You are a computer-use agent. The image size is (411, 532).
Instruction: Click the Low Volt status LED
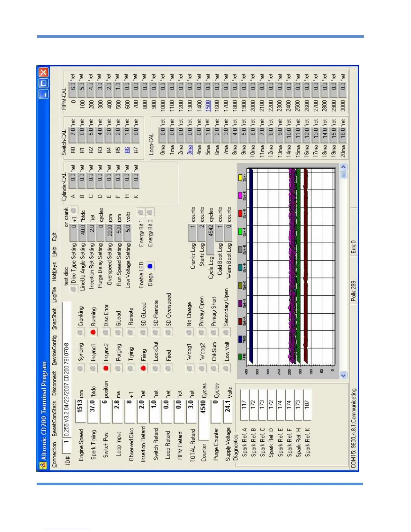click(226, 368)
